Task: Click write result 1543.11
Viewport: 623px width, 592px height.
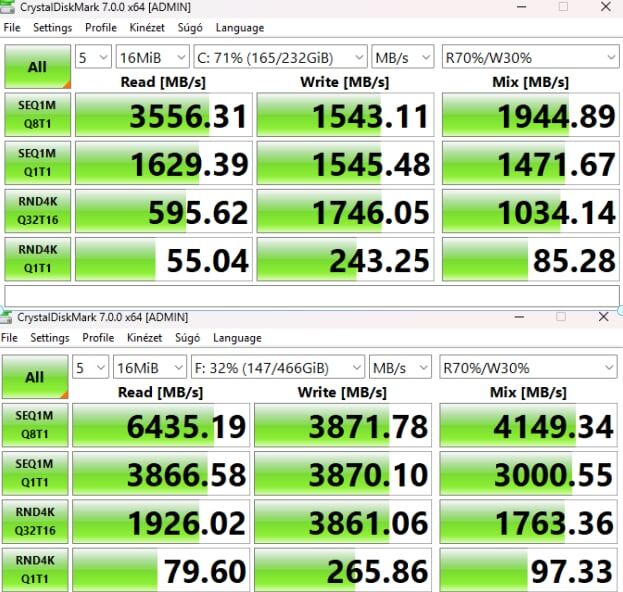Action: (x=345, y=115)
